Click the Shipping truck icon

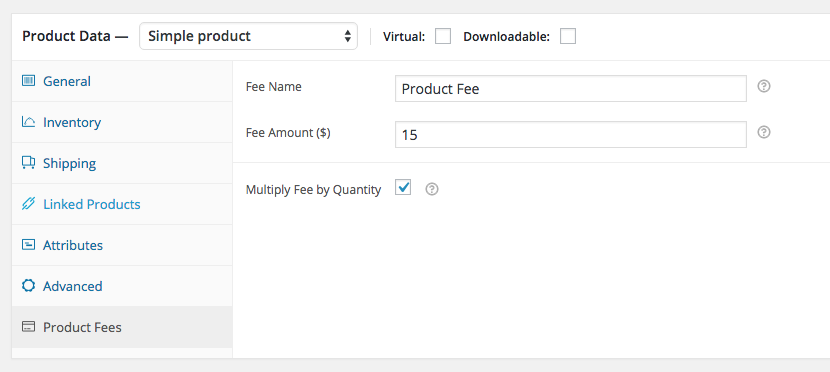point(28,163)
